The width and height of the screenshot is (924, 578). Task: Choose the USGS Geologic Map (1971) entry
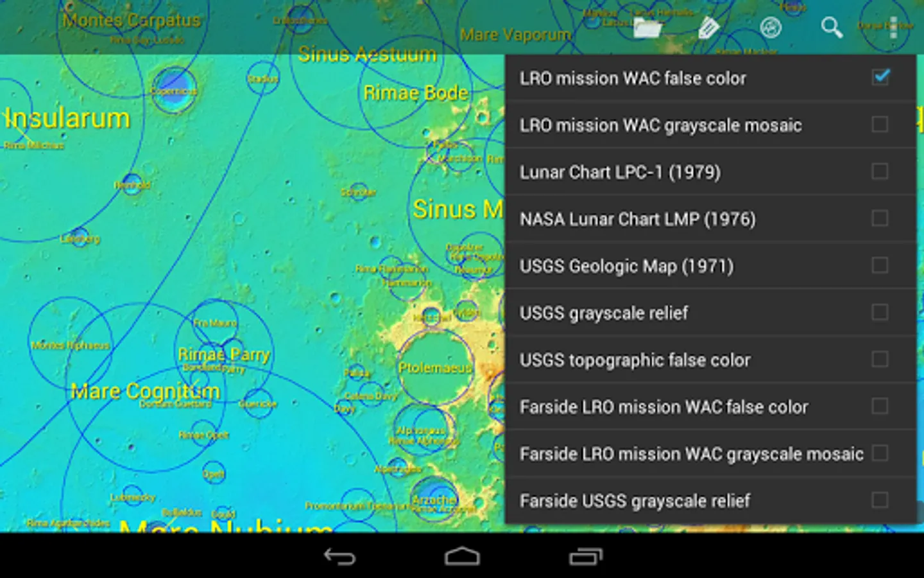pyautogui.click(x=711, y=265)
